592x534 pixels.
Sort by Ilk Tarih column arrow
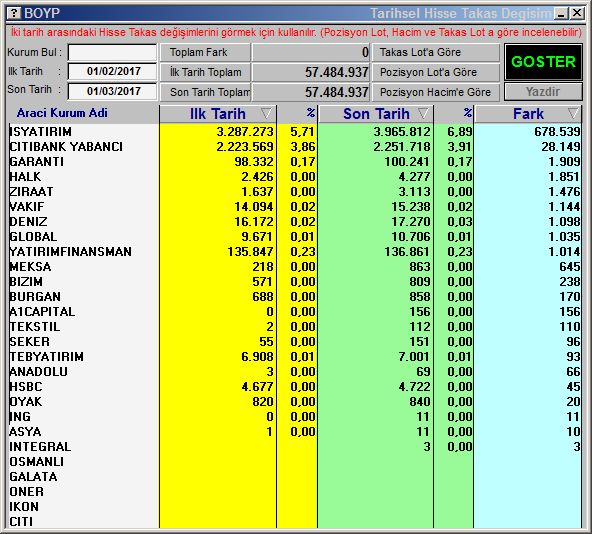[x=266, y=113]
